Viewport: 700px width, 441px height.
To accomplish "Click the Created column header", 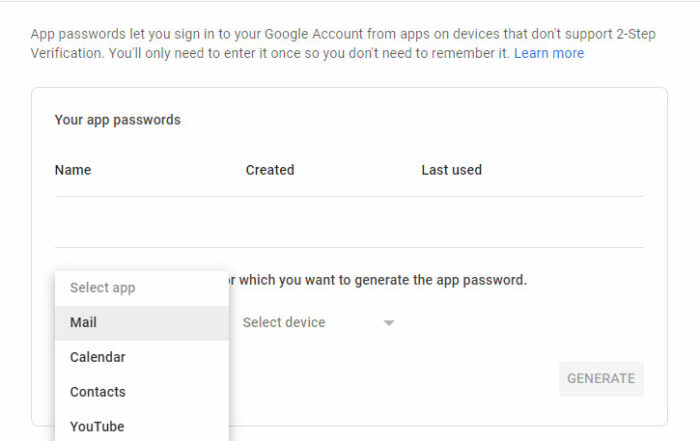I will (270, 170).
